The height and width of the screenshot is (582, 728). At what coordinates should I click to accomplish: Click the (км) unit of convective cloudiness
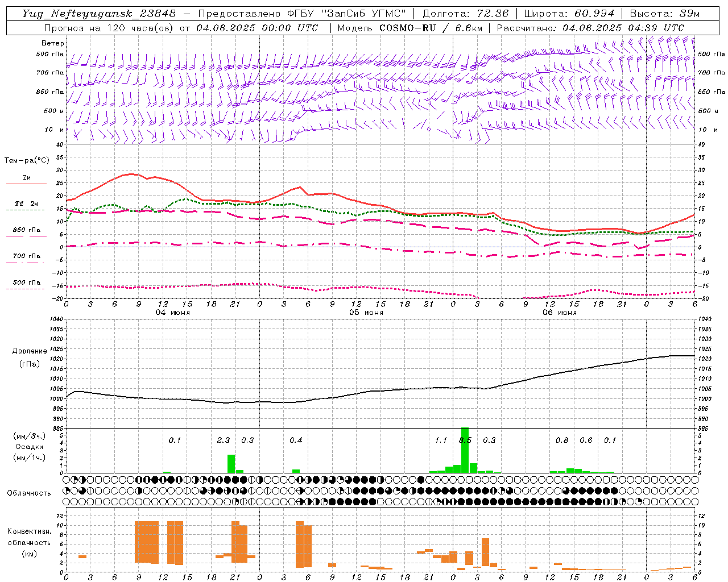click(30, 554)
